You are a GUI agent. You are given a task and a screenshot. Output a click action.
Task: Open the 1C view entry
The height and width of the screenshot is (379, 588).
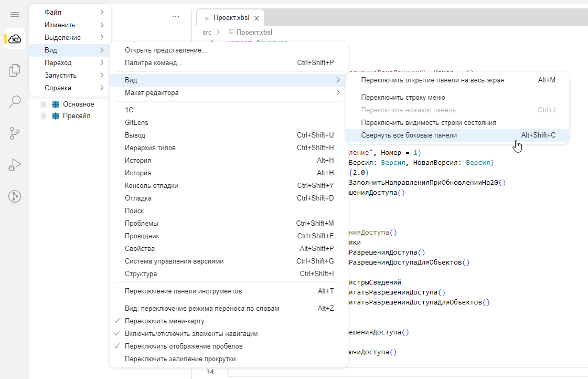point(229,110)
